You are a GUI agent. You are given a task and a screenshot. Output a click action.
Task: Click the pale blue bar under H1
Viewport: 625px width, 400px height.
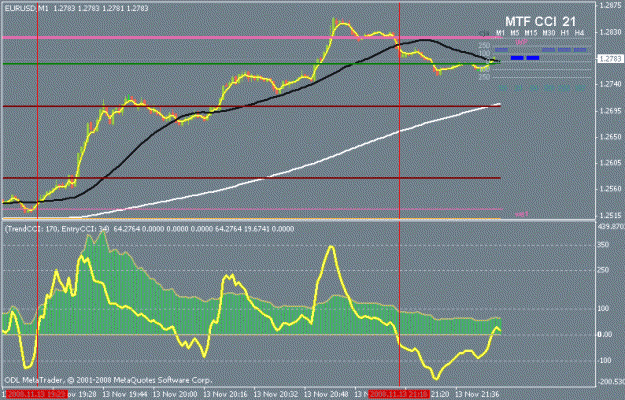[x=564, y=50]
